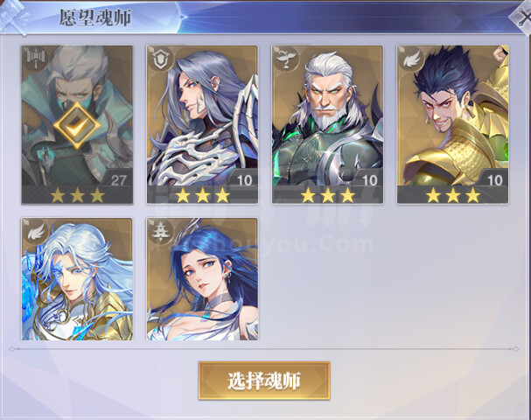Select the purple long-haired soul master card

202,124
